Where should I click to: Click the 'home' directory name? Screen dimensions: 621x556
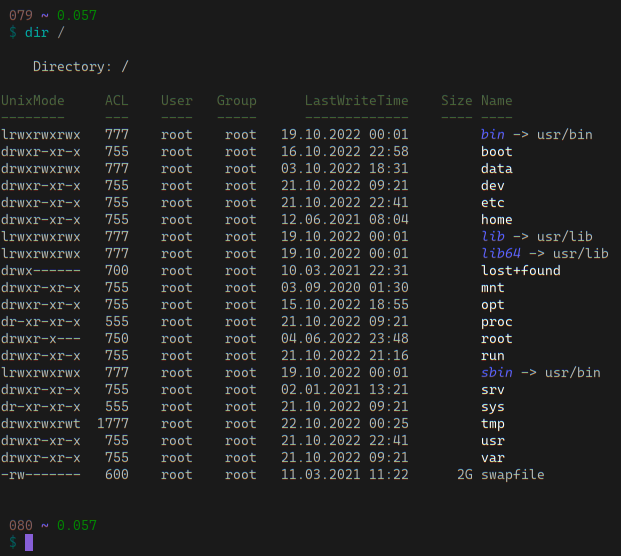coord(497,220)
